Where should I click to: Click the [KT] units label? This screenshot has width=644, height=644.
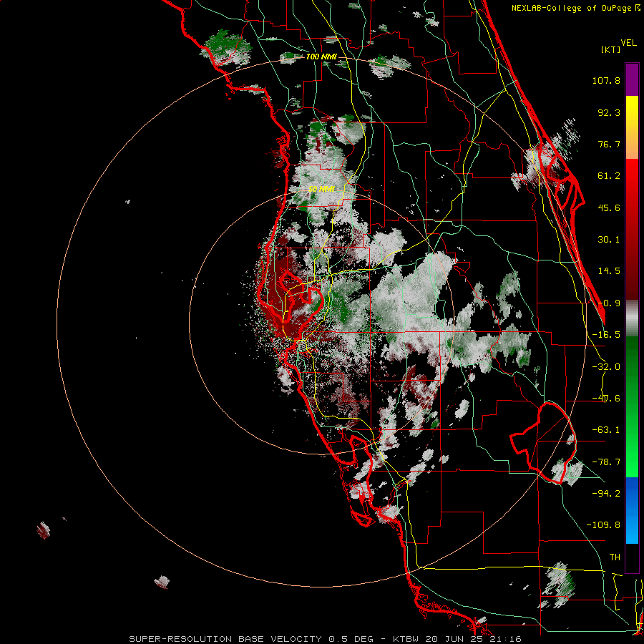[611, 49]
